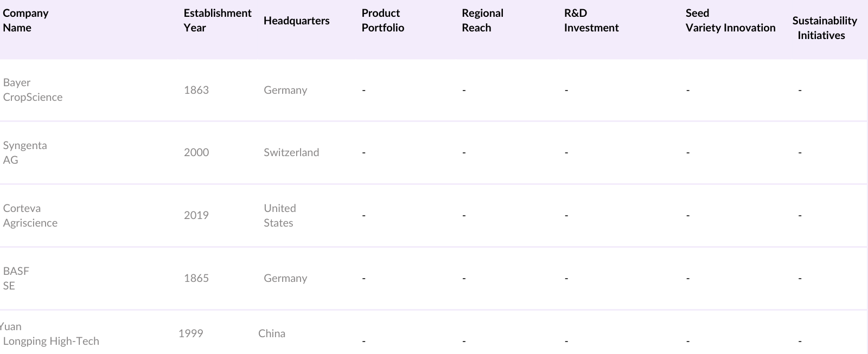Click the R&D Investment column header
The width and height of the screenshot is (868, 354).
[x=591, y=21]
